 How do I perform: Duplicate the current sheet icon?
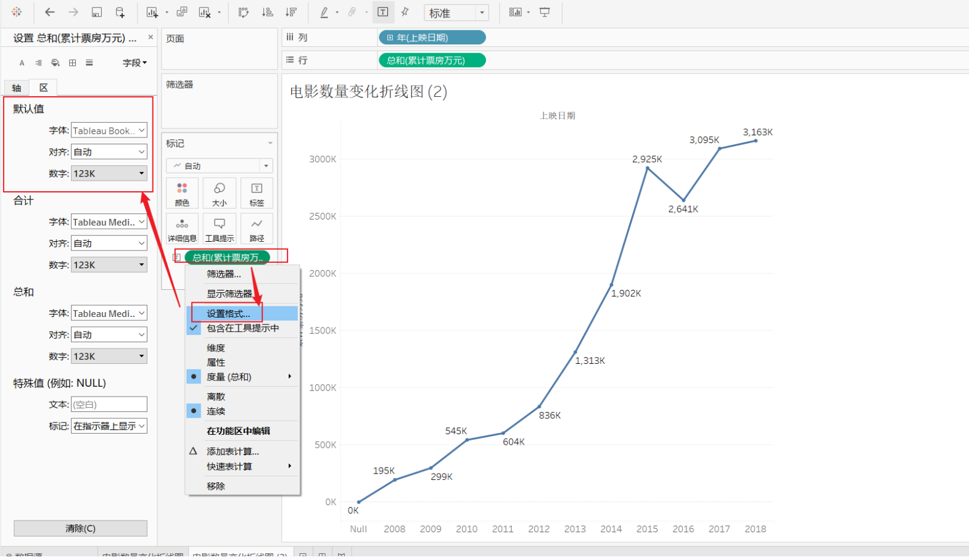pos(182,12)
